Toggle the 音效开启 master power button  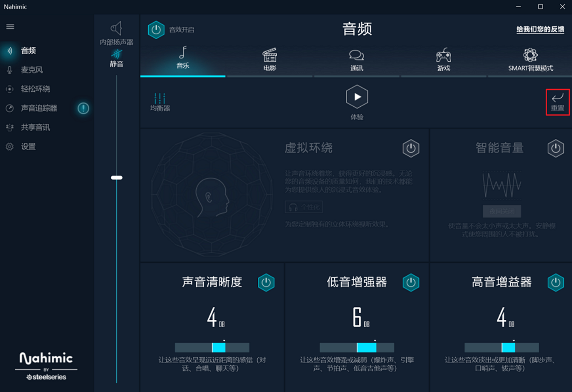click(x=156, y=30)
